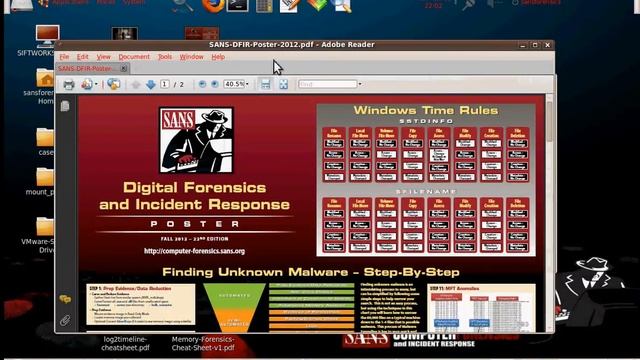The width and height of the screenshot is (640, 360).
Task: Open log2timeline-cheatsheet.pdf on desktop
Action: [x=125, y=344]
